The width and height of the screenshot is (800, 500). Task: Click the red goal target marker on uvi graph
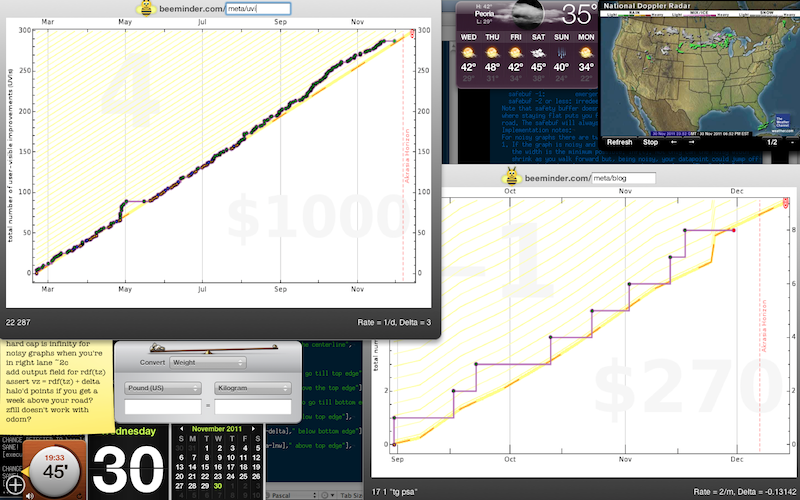tap(413, 34)
